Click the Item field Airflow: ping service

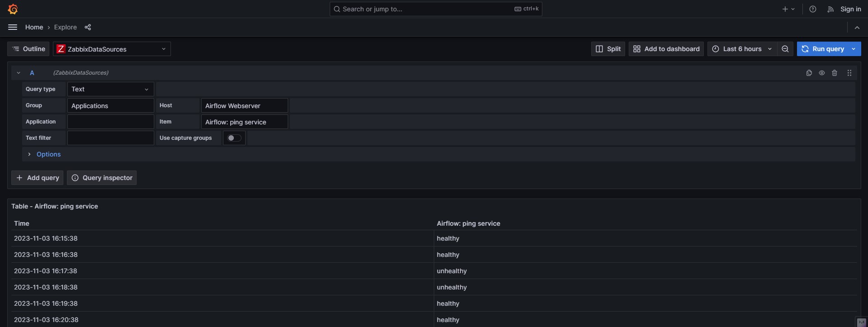click(244, 122)
